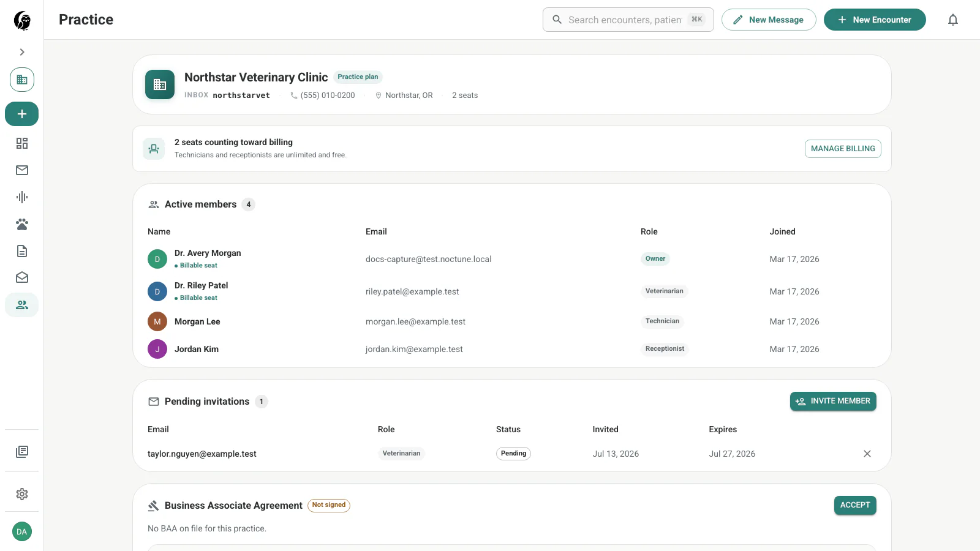Click email morgan.lee@example.test

(x=415, y=321)
